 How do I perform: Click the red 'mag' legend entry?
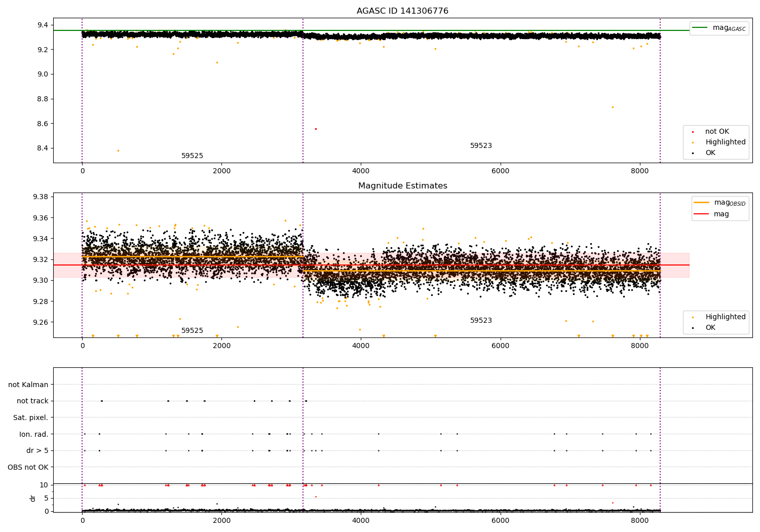point(712,214)
